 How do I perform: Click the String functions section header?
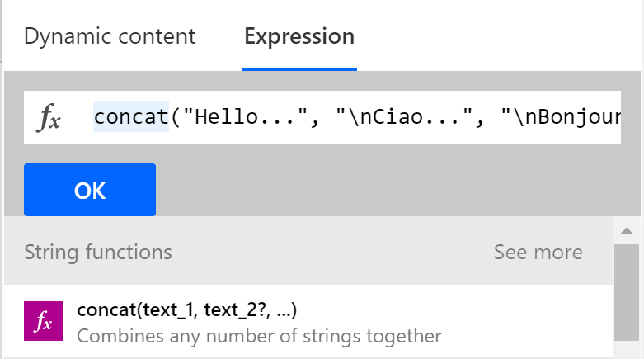[x=98, y=252]
